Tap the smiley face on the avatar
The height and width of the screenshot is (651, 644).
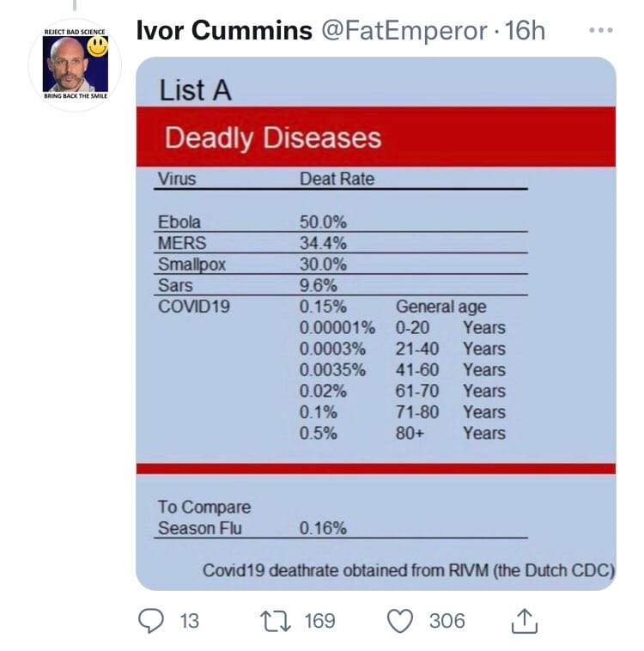(x=98, y=46)
